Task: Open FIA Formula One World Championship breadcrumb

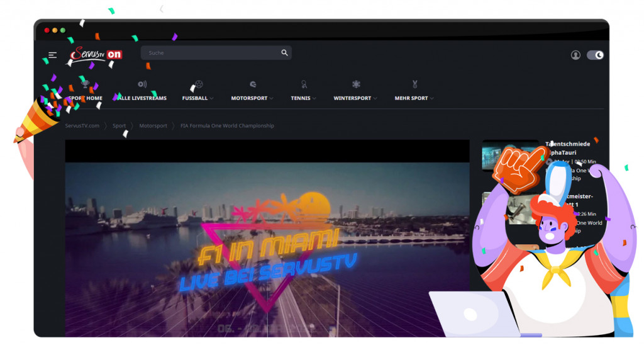Action: (227, 126)
